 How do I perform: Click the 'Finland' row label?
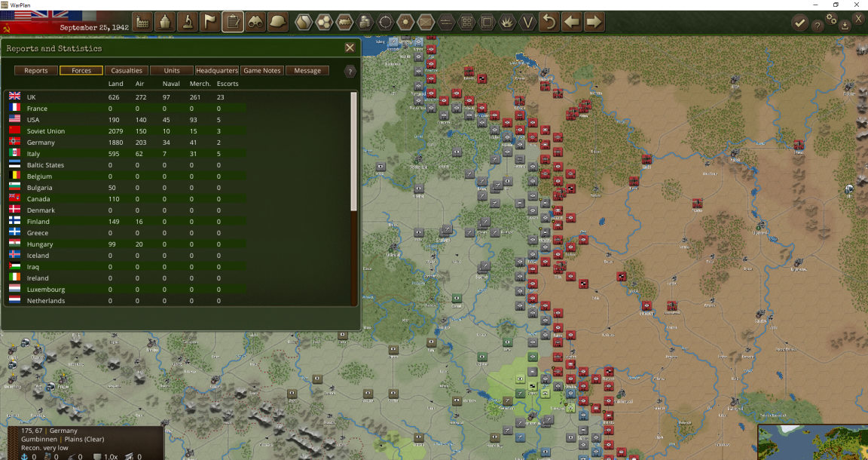(x=37, y=222)
